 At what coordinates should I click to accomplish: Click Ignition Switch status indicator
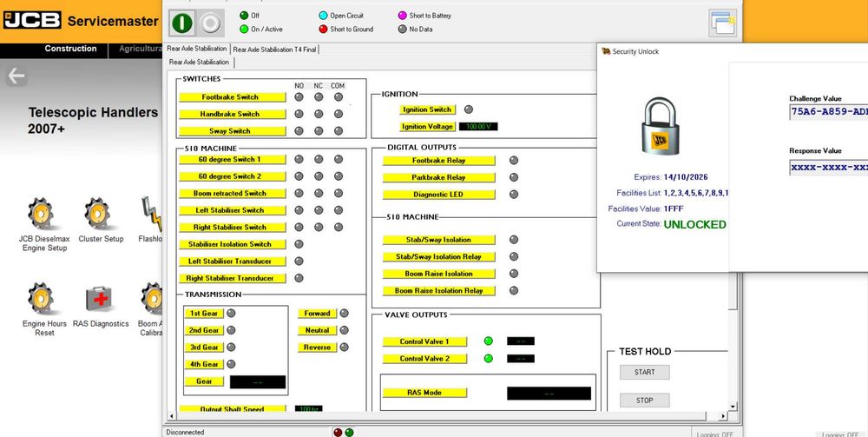tap(469, 109)
